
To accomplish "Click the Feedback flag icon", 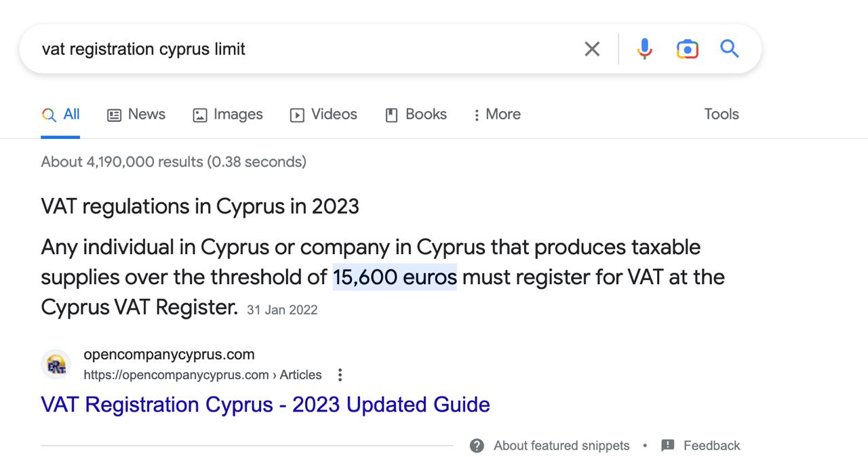I will pos(668,445).
